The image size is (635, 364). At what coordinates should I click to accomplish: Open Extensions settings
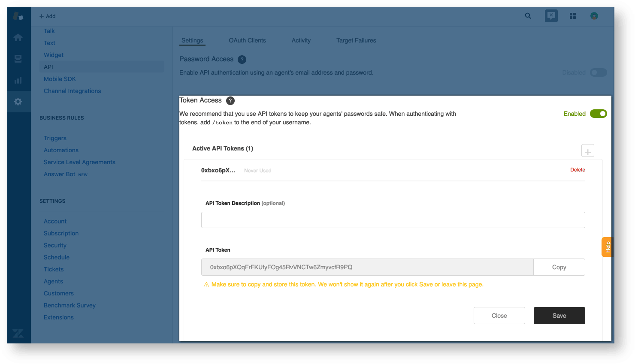pos(59,317)
